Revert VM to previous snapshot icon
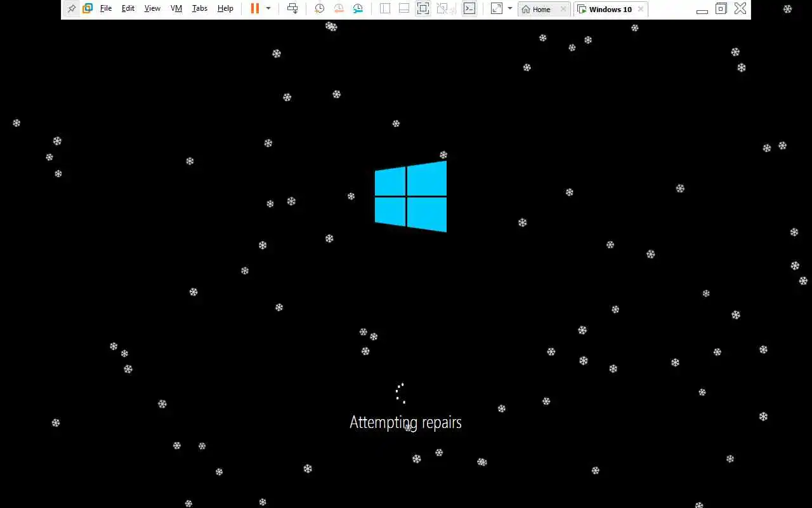Viewport: 812px width, 508px height. tap(339, 9)
